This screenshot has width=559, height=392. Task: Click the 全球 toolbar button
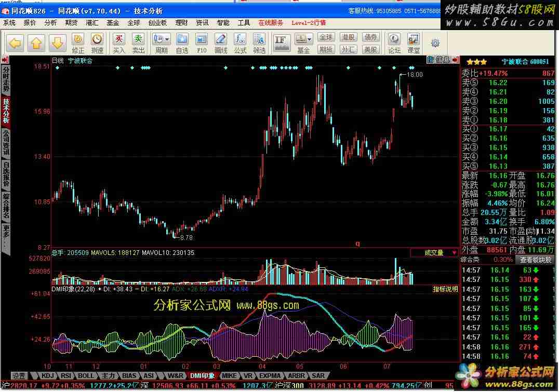pos(326,37)
